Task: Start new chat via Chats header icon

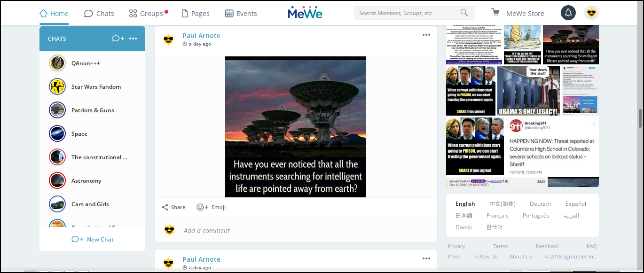Action: click(118, 39)
